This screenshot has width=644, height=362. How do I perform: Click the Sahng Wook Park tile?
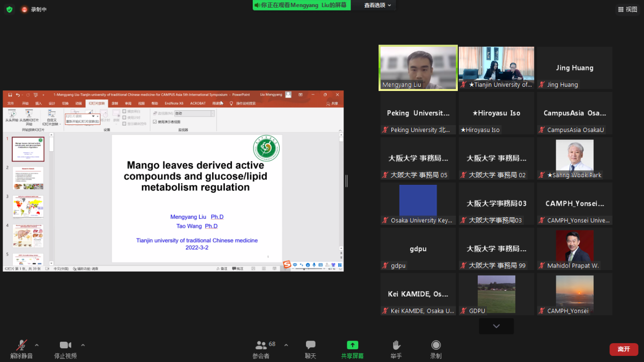tap(574, 158)
